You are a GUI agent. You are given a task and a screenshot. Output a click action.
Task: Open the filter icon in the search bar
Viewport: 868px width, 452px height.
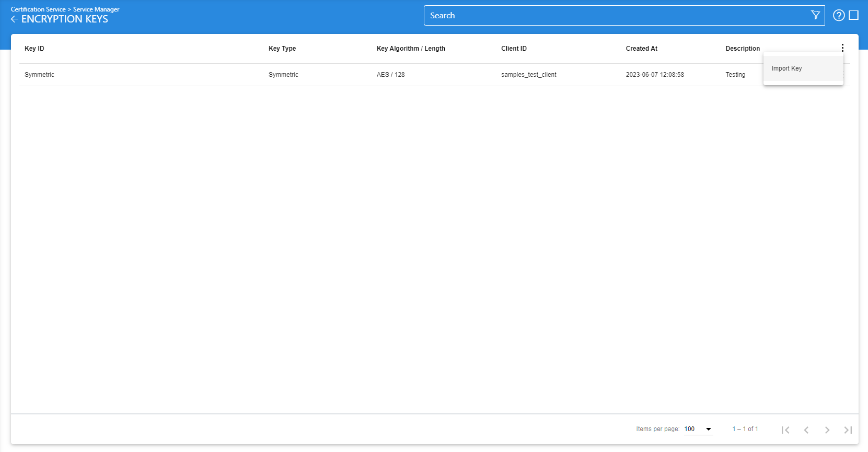coord(815,15)
